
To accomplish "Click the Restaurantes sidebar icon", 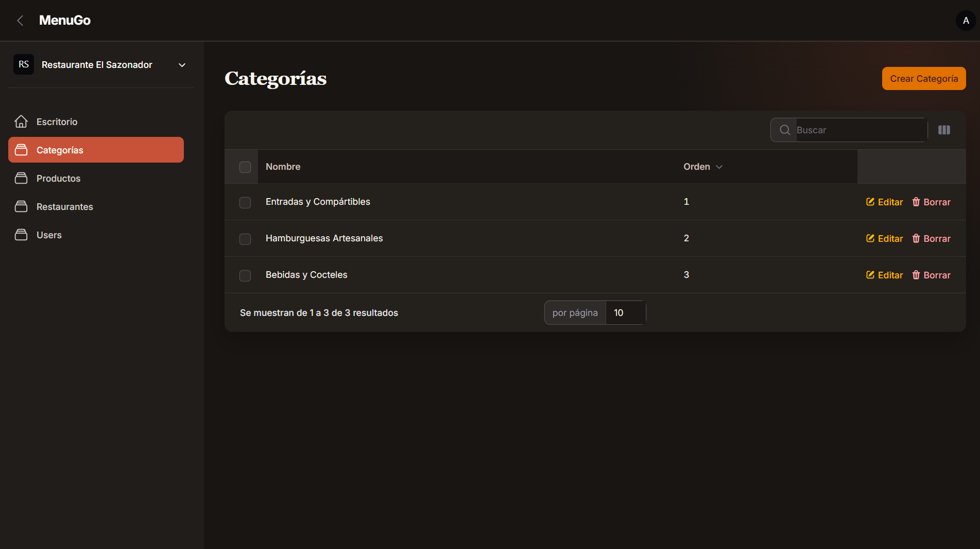I will coord(21,206).
